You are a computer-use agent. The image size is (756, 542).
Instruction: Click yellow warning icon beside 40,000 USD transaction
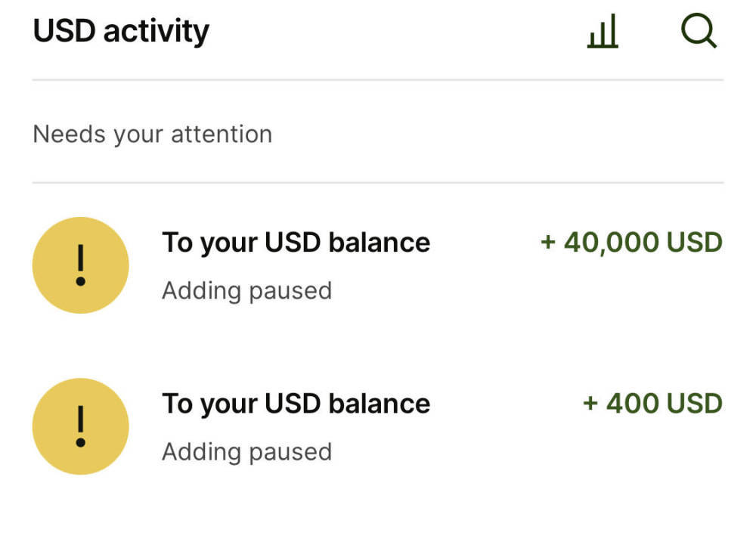click(x=80, y=265)
